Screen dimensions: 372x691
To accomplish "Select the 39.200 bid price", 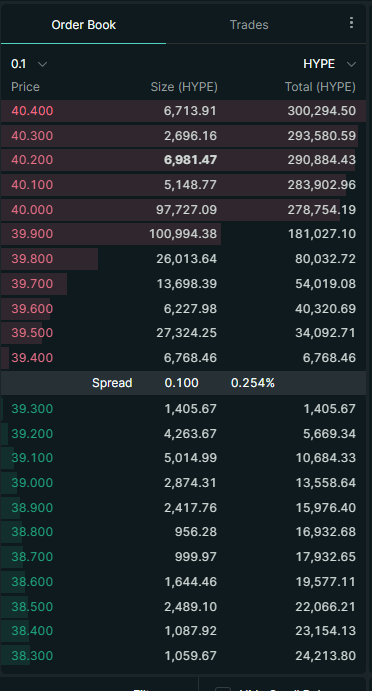I will point(32,434).
